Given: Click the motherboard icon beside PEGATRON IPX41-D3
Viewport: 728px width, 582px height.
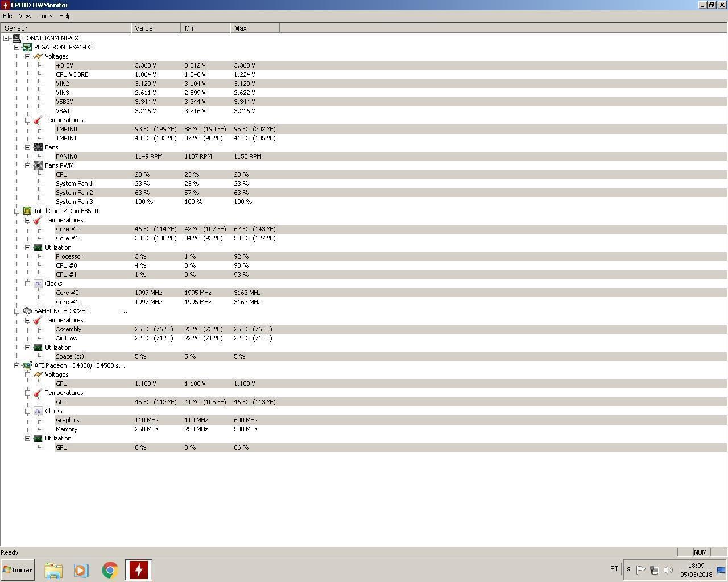Looking at the screenshot, I should (x=27, y=47).
